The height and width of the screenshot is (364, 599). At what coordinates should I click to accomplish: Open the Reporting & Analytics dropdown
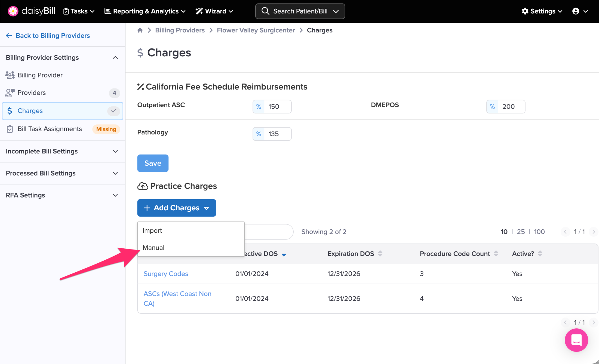point(145,11)
